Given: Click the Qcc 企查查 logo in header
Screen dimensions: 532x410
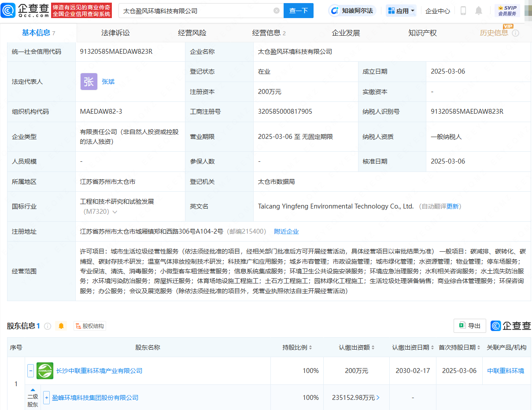Looking at the screenshot, I should click(25, 10).
